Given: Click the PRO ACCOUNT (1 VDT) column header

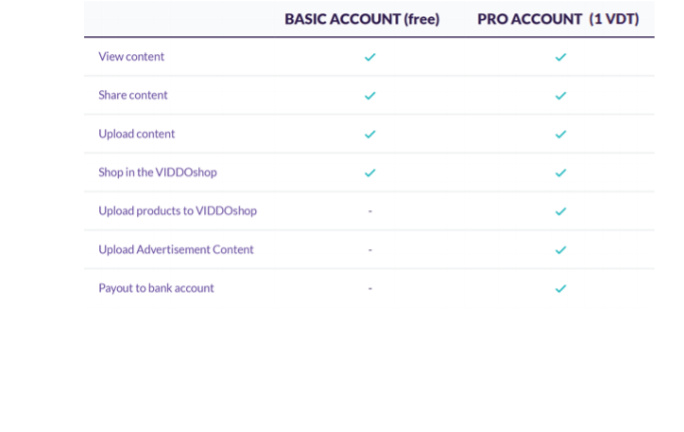Looking at the screenshot, I should point(558,19).
